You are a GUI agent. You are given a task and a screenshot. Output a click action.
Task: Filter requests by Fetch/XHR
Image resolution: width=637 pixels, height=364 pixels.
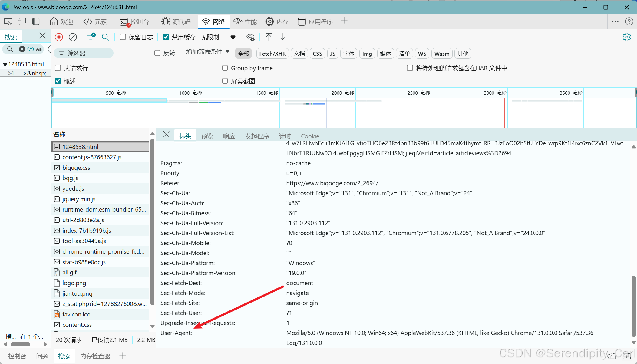pyautogui.click(x=272, y=54)
